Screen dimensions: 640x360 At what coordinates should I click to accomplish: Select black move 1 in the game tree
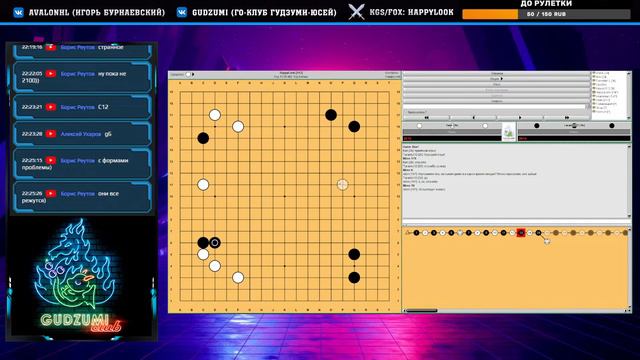click(x=416, y=233)
